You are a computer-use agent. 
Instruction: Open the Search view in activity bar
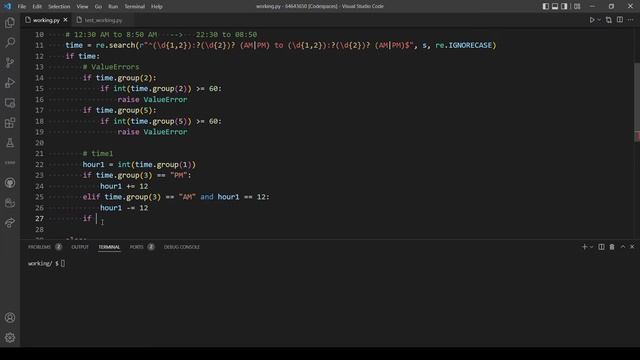tap(10, 42)
